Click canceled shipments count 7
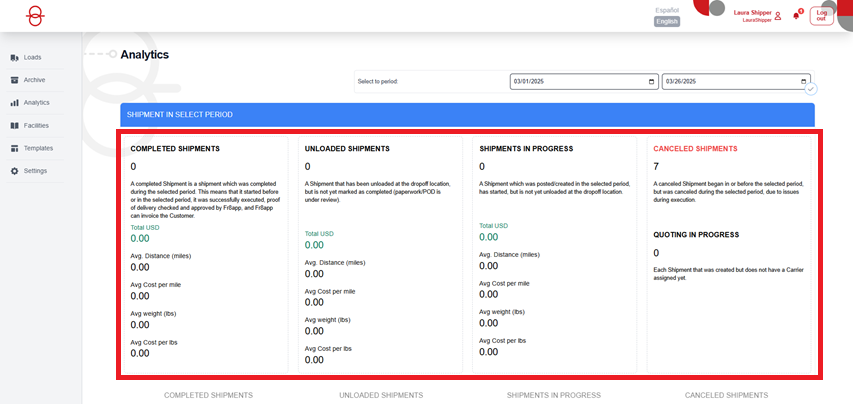Viewport: 853px width, 404px height. coord(656,166)
